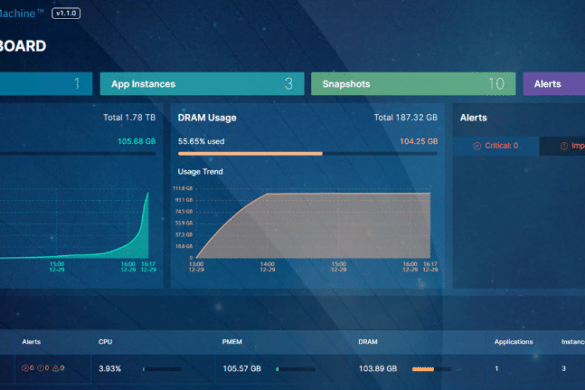Viewport: 585px width, 390px height.
Task: Click the DRAM Usage panel title
Action: coord(207,118)
